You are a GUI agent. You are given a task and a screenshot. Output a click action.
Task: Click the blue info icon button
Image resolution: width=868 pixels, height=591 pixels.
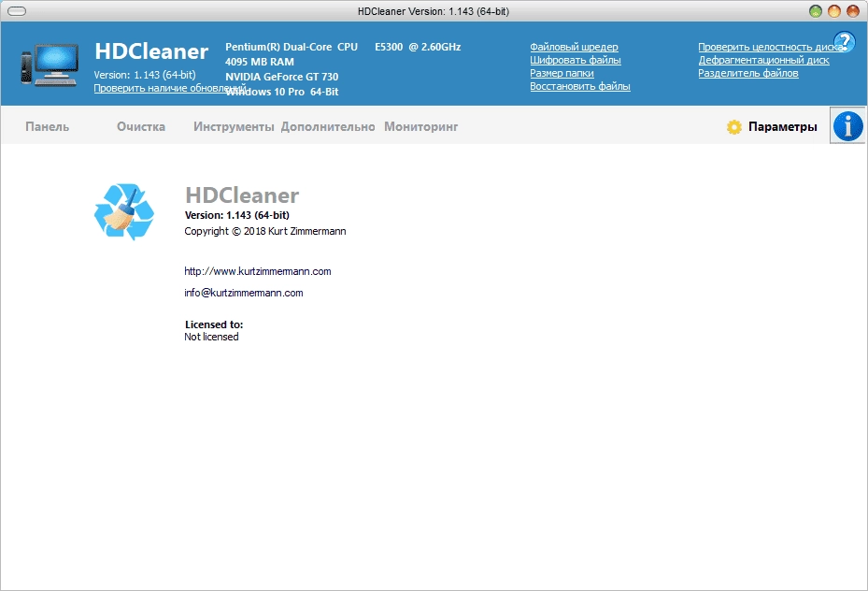tap(847, 125)
